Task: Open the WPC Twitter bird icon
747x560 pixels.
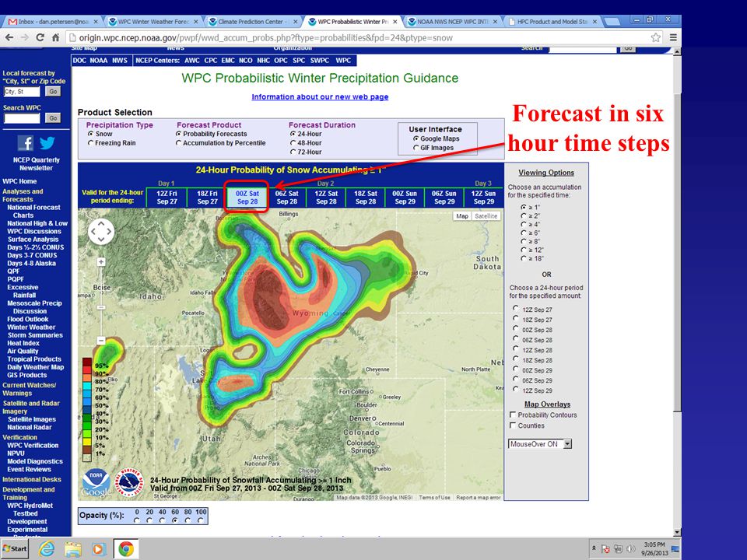Action: pyautogui.click(x=47, y=143)
